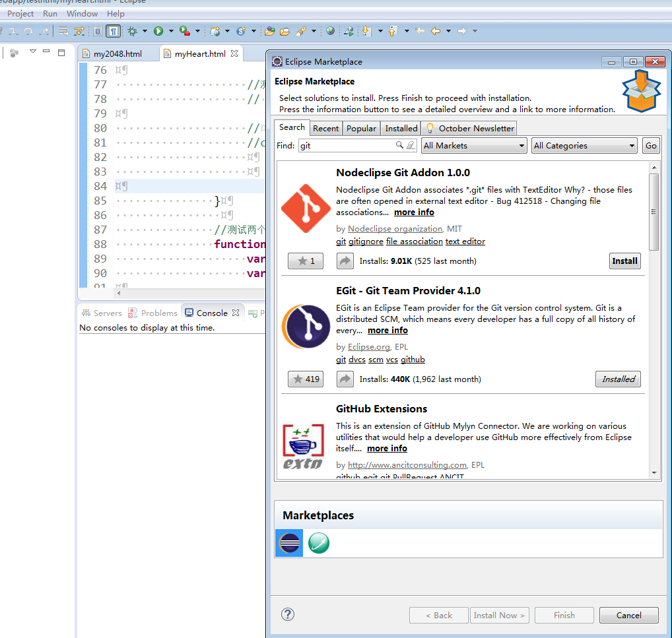Click the green Run button in toolbar
The image size is (672, 638).
pos(158,31)
